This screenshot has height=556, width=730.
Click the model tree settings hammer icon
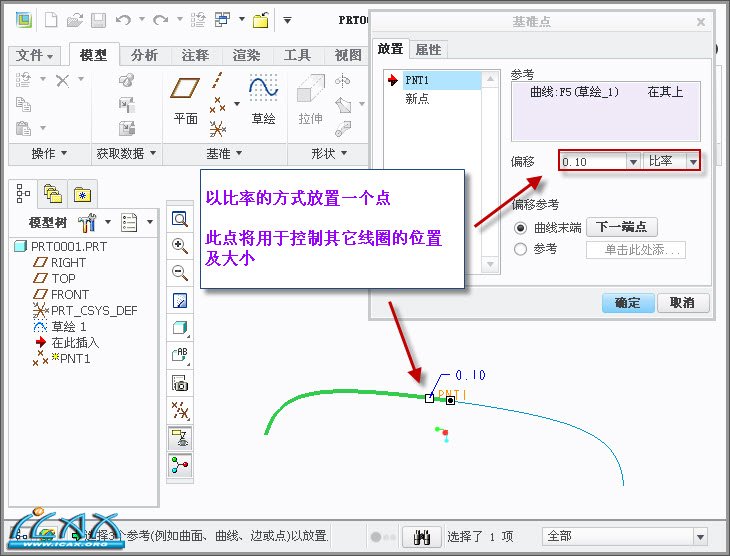87,223
